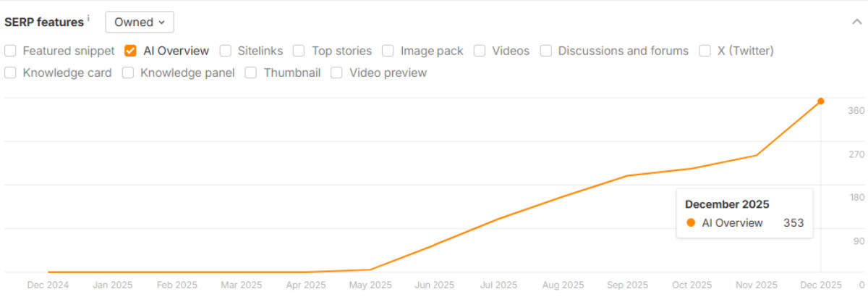Click the SERP features heading

click(44, 22)
